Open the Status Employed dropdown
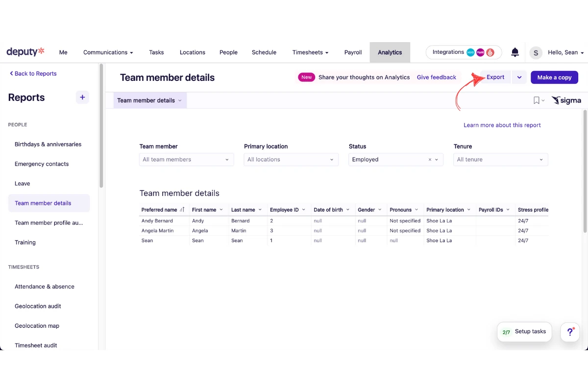Screen dimensions: 588x392 point(396,160)
